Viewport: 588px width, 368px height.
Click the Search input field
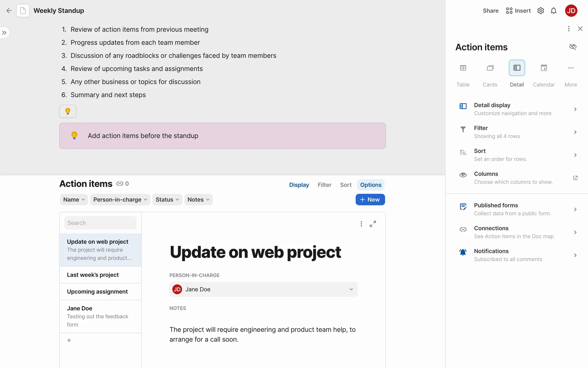point(100,223)
